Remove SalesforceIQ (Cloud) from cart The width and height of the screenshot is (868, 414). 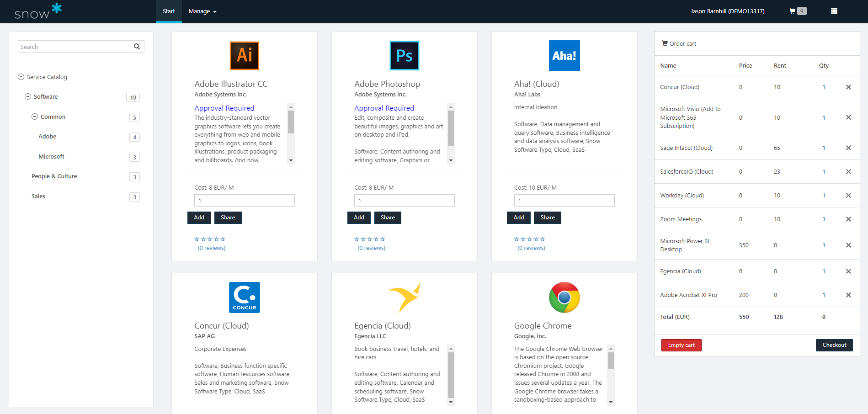point(848,172)
